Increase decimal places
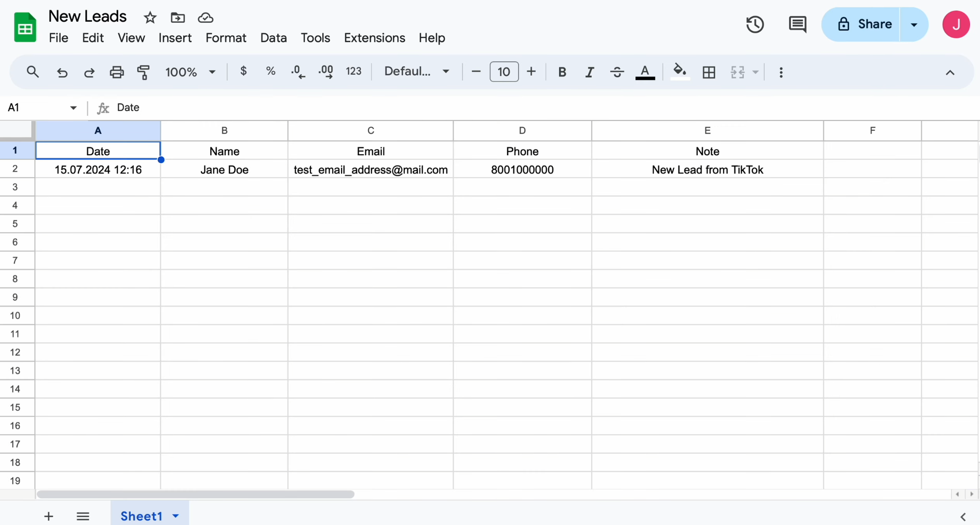 [x=326, y=72]
